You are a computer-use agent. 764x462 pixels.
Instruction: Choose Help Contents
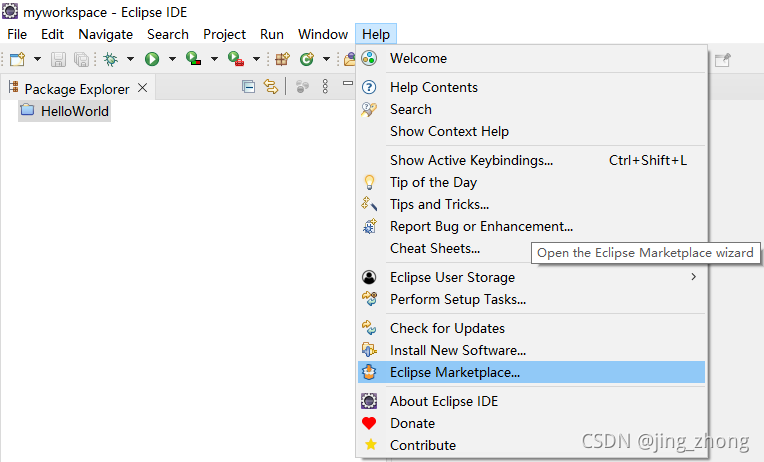pyautogui.click(x=531, y=87)
